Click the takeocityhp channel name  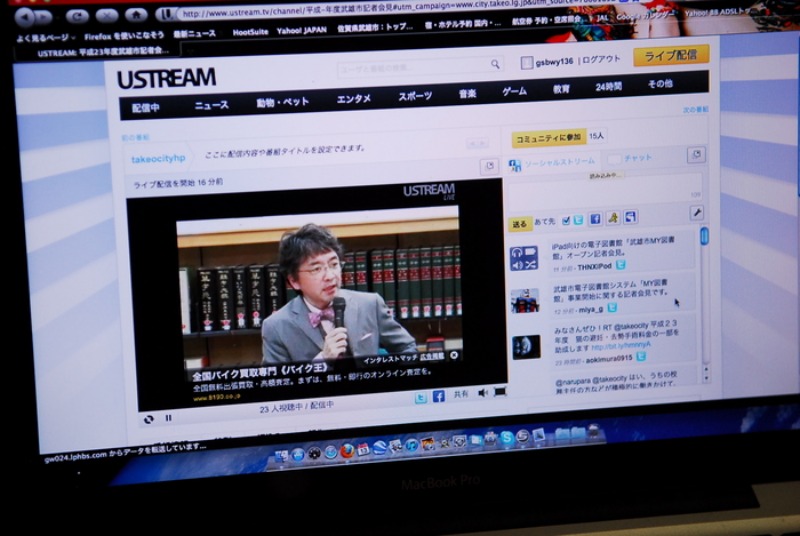pos(158,159)
